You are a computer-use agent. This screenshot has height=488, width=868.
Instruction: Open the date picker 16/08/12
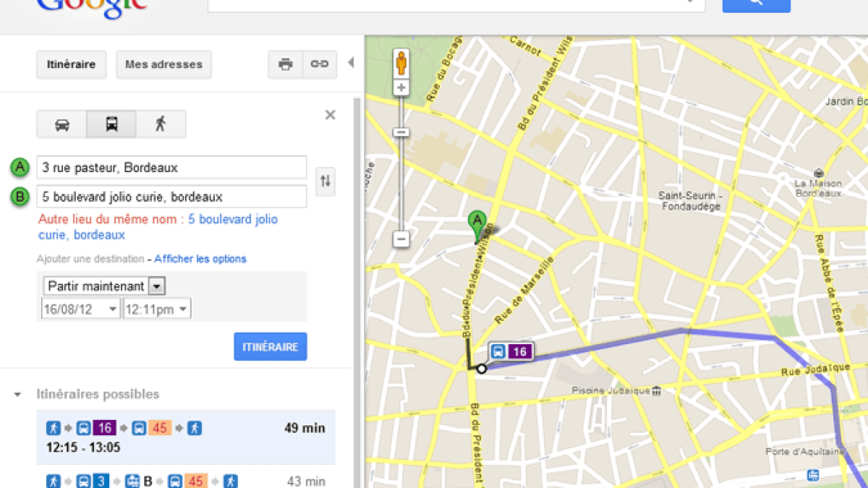(x=80, y=309)
